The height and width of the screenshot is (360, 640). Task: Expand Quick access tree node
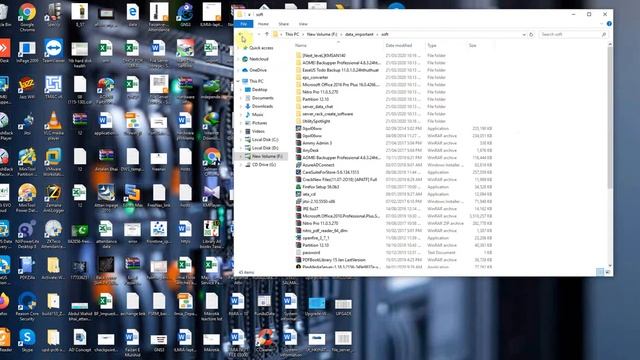coord(238,48)
